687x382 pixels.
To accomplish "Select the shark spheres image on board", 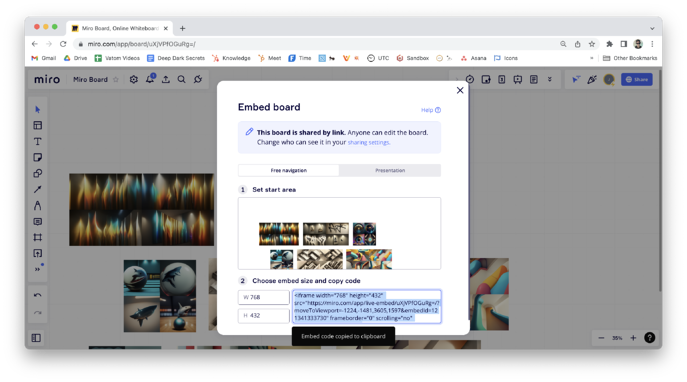I will [x=160, y=296].
